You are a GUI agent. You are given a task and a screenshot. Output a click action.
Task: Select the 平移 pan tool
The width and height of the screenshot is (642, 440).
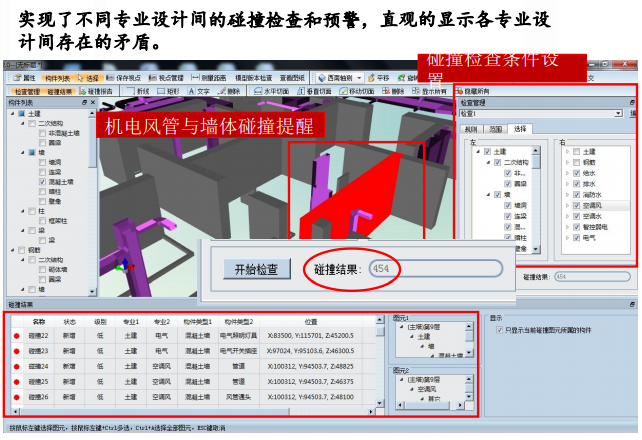(x=377, y=77)
